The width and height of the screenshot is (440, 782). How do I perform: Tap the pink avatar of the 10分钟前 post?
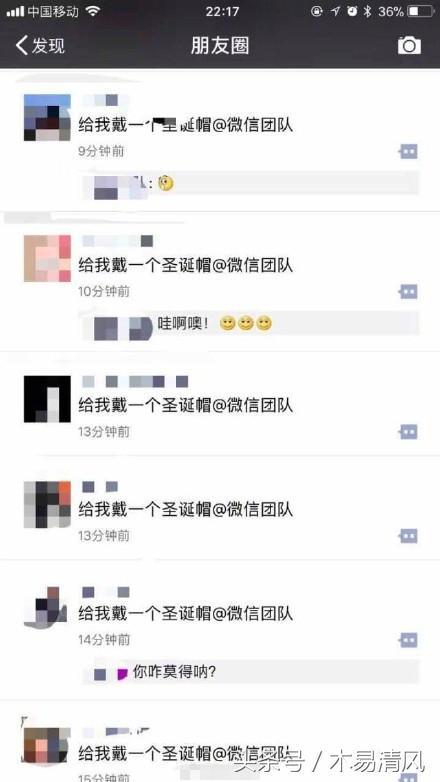[47, 258]
